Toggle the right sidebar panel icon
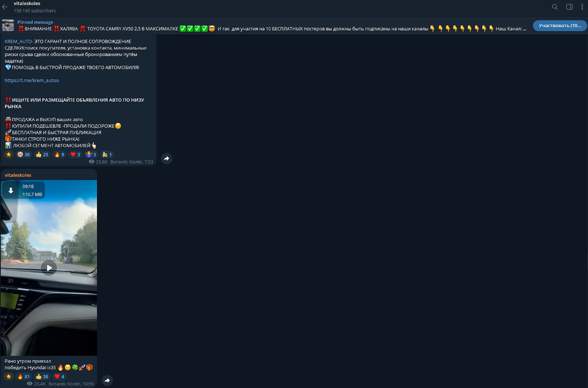This screenshot has width=588, height=388. pos(569,7)
